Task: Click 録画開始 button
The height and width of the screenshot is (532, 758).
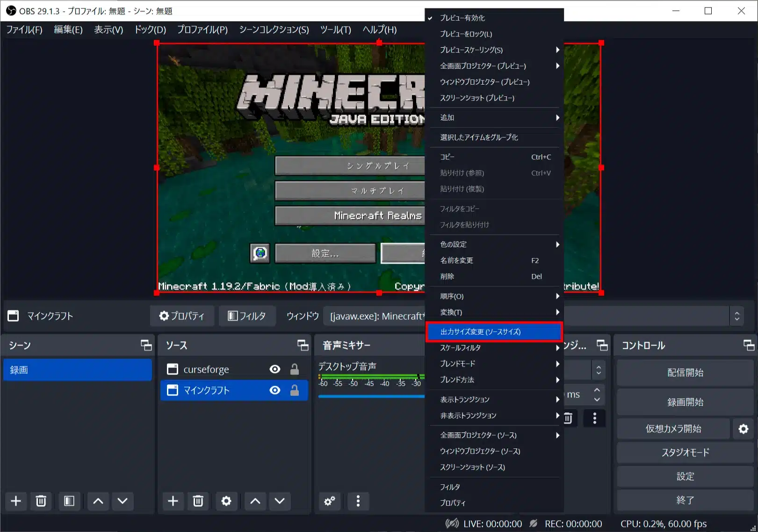Action: point(685,402)
